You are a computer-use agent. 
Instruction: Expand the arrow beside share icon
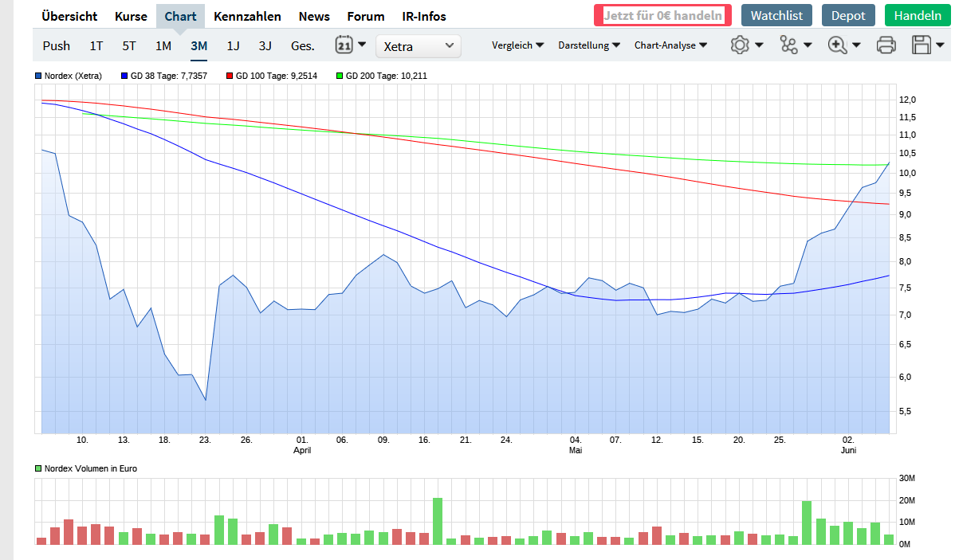click(808, 45)
